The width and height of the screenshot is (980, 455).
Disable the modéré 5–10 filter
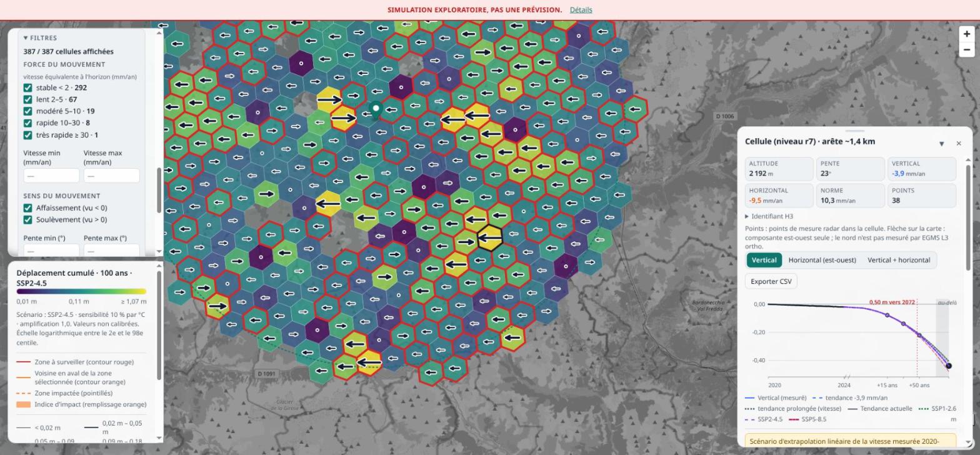(27, 111)
